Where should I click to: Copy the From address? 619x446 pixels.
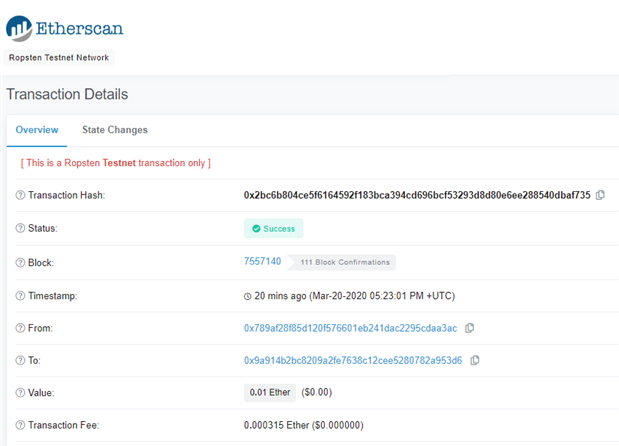[469, 328]
